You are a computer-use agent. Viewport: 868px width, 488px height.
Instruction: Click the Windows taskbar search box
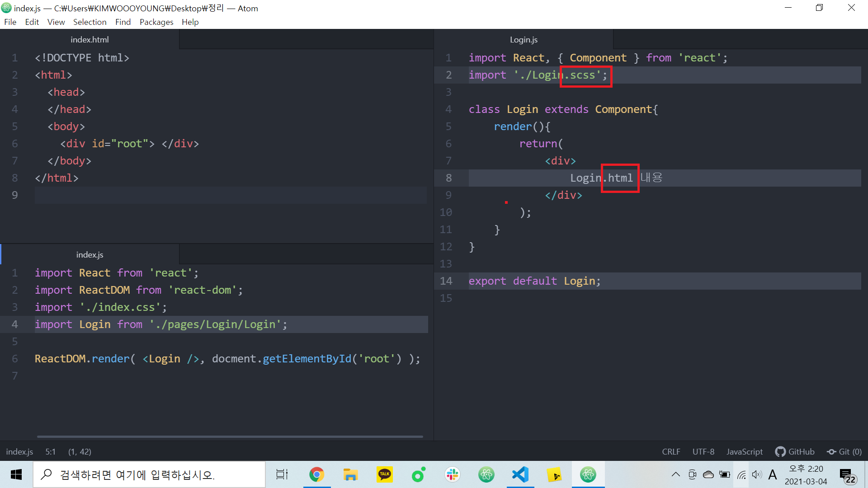[x=149, y=474]
